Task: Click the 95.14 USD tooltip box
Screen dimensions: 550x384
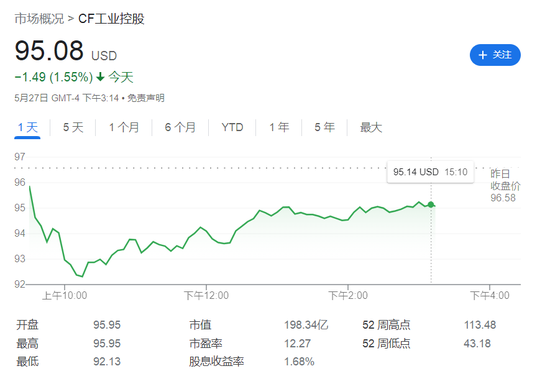Action: click(430, 172)
